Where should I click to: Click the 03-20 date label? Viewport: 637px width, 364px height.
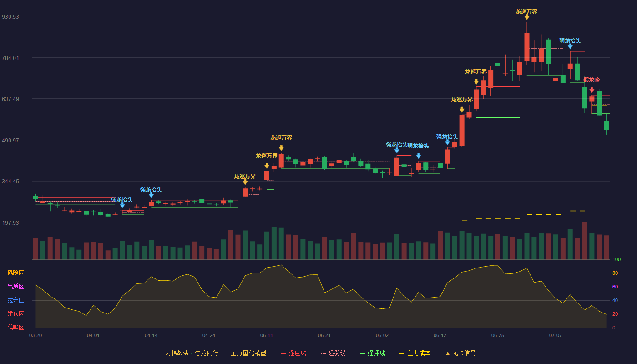(35, 335)
